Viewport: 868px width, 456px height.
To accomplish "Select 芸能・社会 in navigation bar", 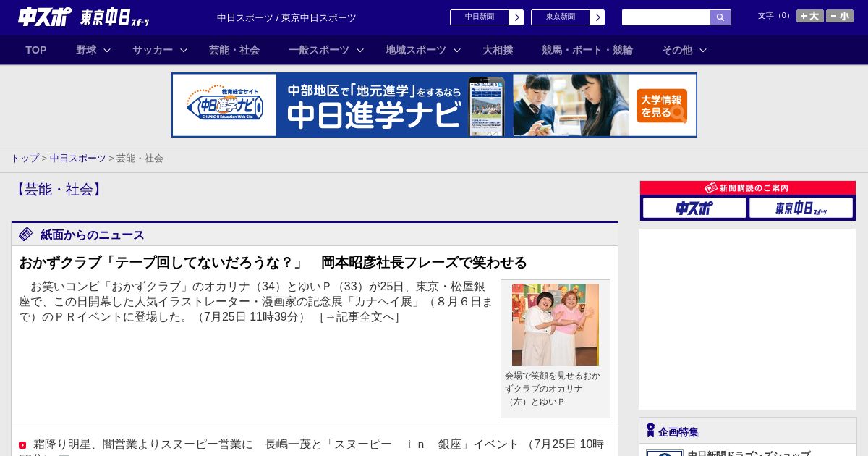I will point(234,50).
